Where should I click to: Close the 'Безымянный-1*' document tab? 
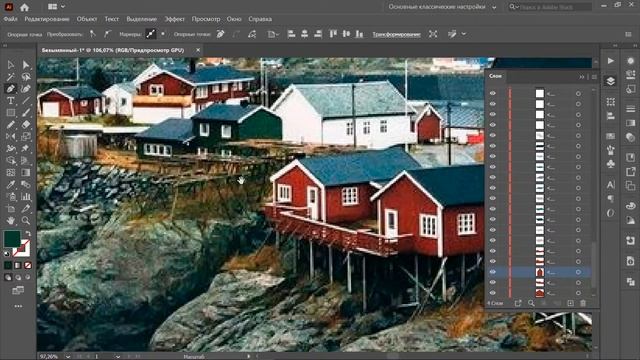click(198, 50)
